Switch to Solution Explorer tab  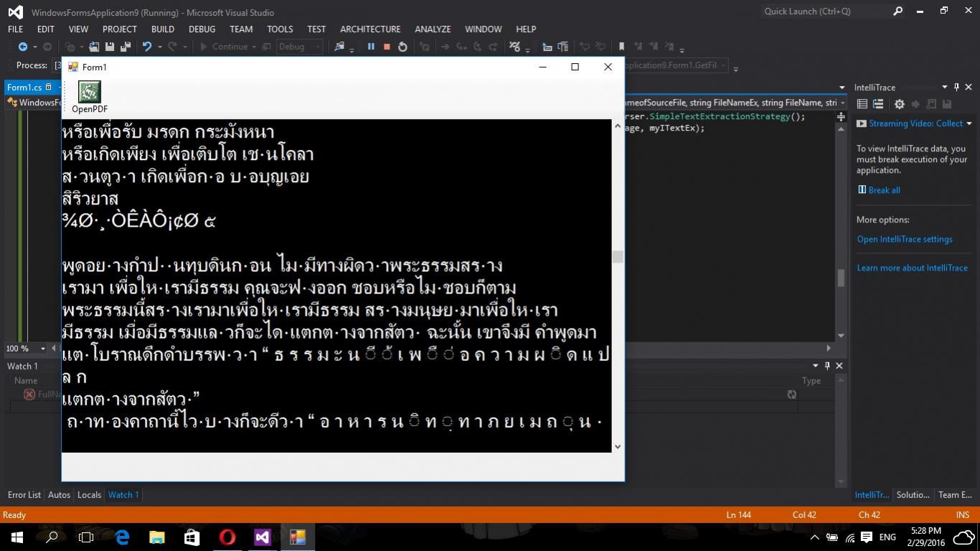913,494
